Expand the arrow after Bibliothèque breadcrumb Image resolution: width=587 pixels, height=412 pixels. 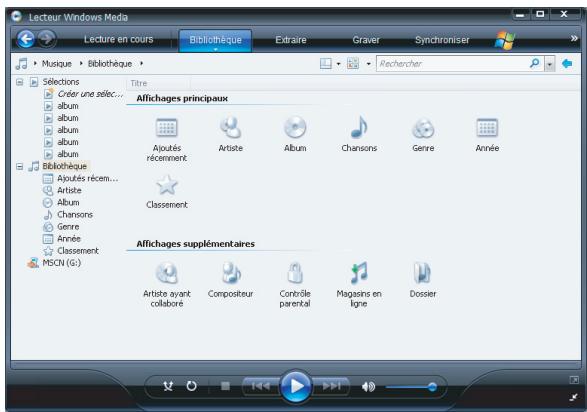click(142, 63)
